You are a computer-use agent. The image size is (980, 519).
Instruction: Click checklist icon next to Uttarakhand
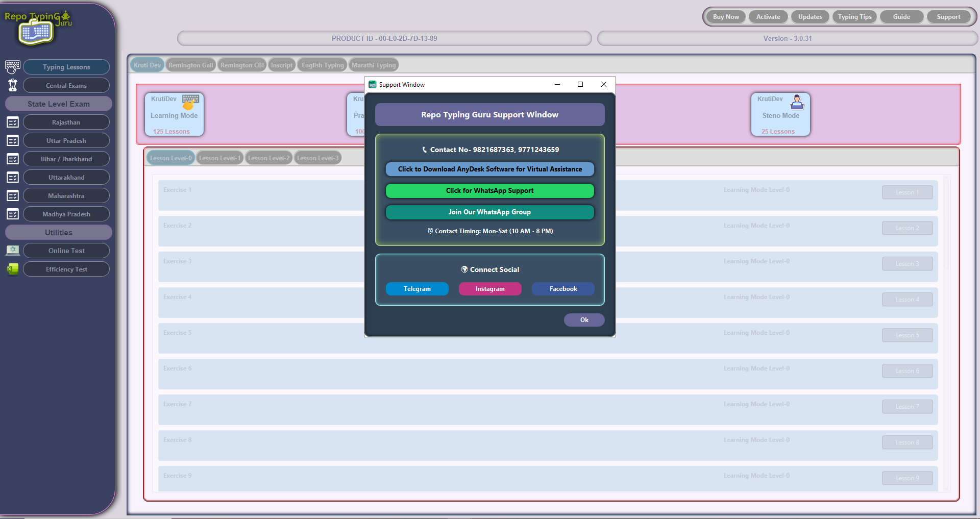(x=13, y=178)
